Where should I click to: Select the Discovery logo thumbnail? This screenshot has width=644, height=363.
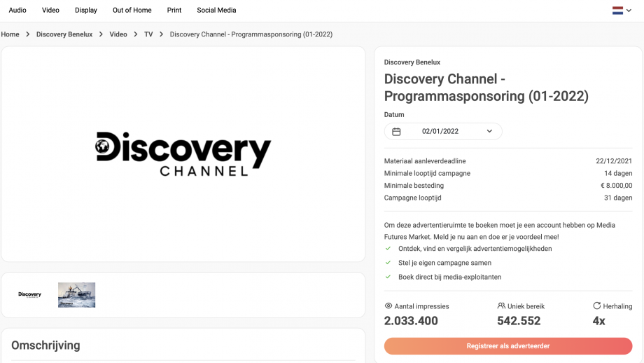click(x=29, y=295)
